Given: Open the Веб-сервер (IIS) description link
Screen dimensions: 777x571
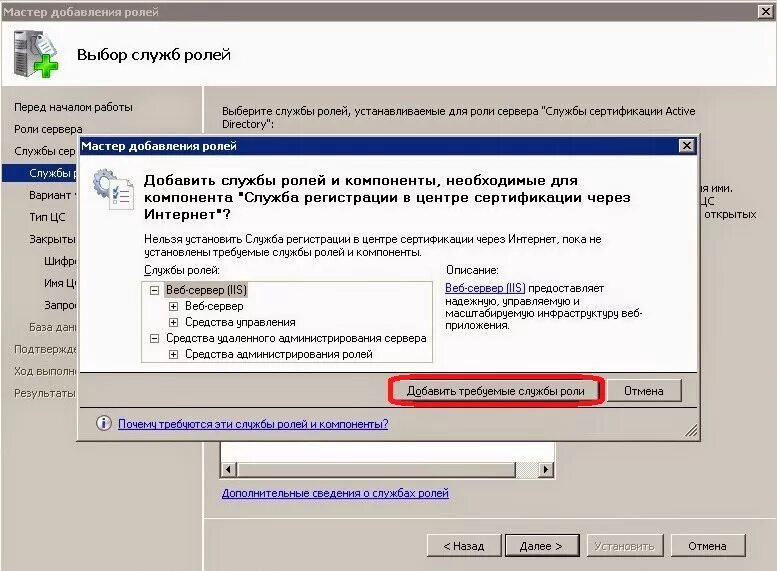Looking at the screenshot, I should pos(485,288).
